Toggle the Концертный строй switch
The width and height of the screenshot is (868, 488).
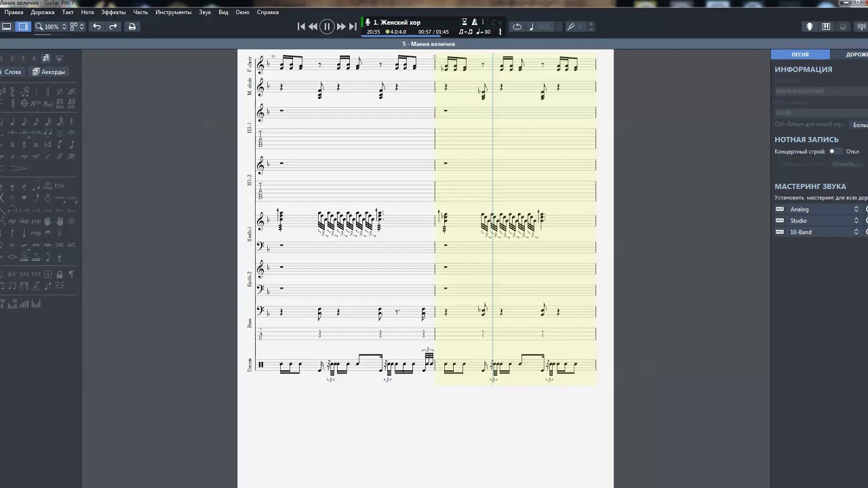click(x=834, y=152)
